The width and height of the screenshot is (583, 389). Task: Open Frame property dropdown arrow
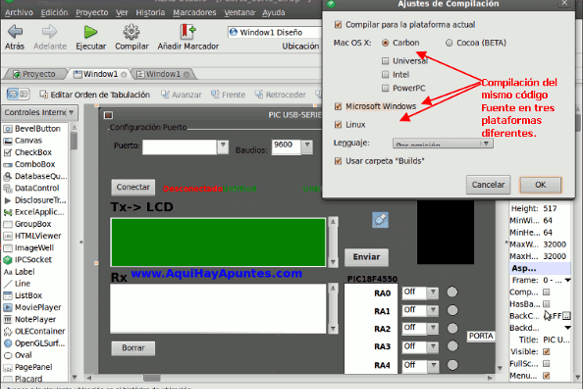[x=567, y=280]
